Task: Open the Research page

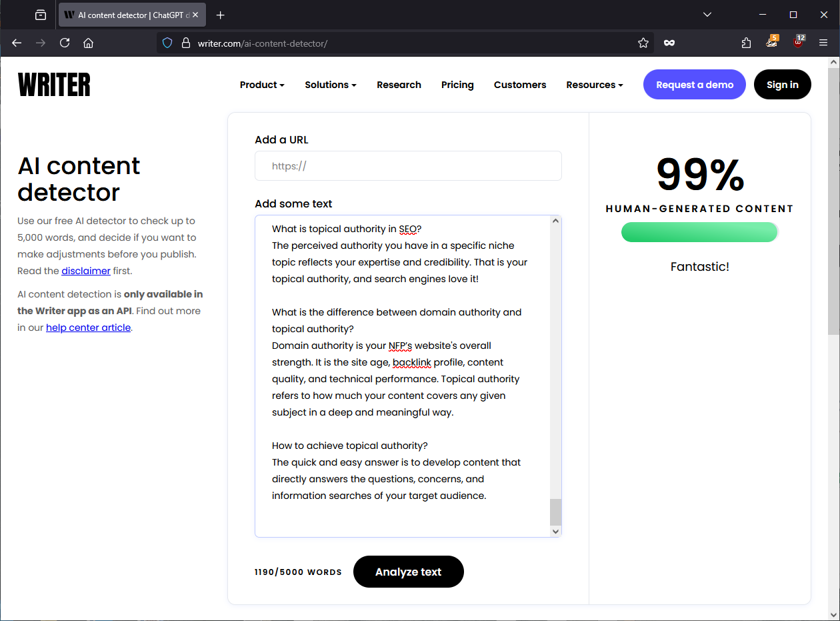Action: 399,85
